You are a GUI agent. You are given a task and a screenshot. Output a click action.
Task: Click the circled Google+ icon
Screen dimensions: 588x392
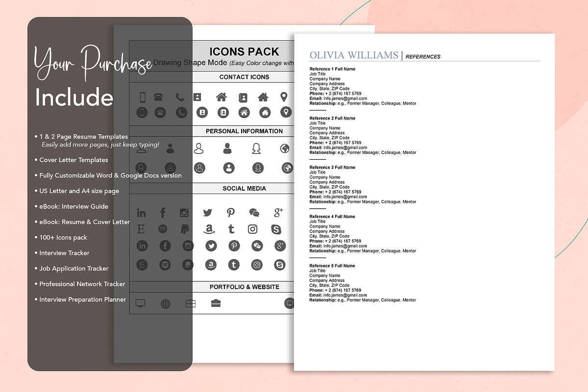280,246
